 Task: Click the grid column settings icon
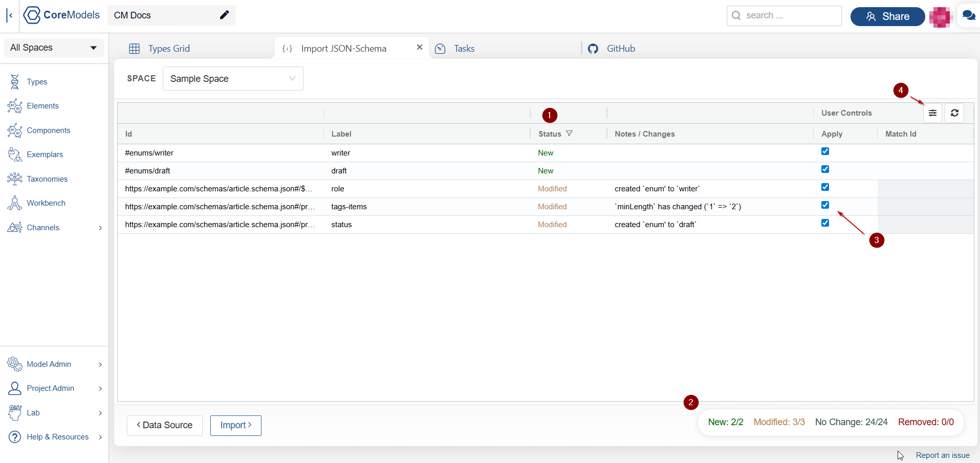tap(932, 113)
